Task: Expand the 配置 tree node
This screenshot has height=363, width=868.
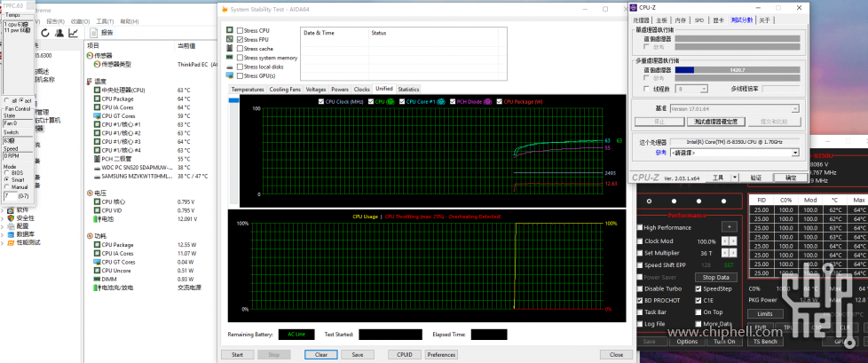Action: [3, 226]
